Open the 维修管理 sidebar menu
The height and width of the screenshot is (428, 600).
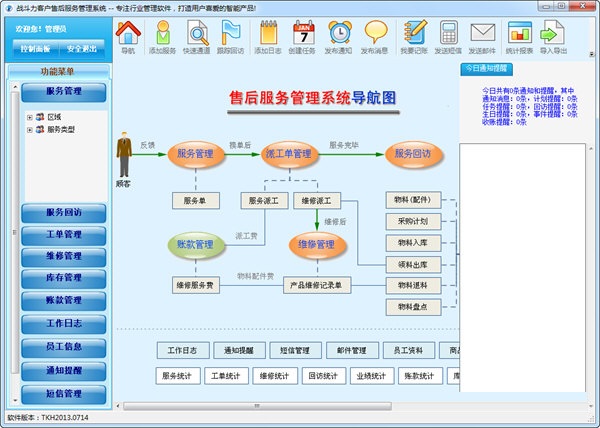[x=64, y=257]
